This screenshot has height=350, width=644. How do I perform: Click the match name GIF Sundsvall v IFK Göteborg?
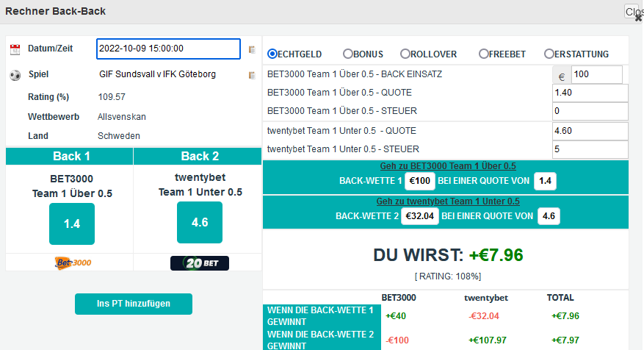tap(157, 74)
